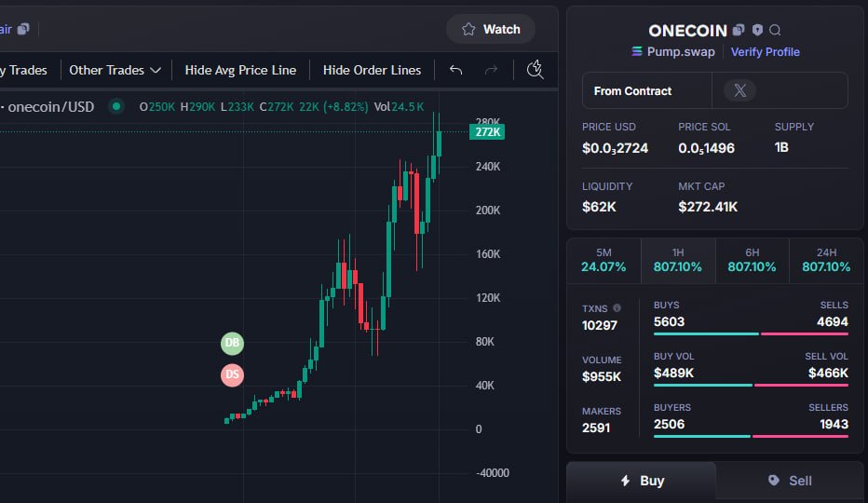Click the SELLS count 4694
This screenshot has height=503, width=868.
point(833,322)
